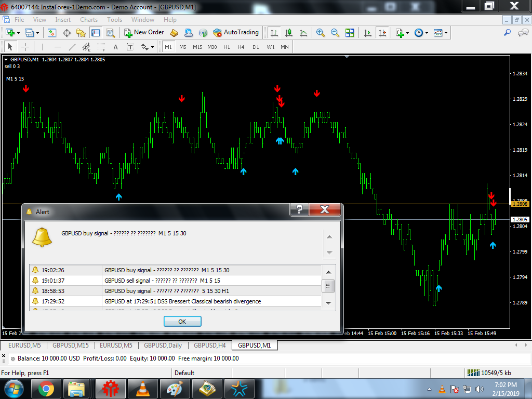
Task: Select the Fibonacci retracement tool
Action: [101, 47]
